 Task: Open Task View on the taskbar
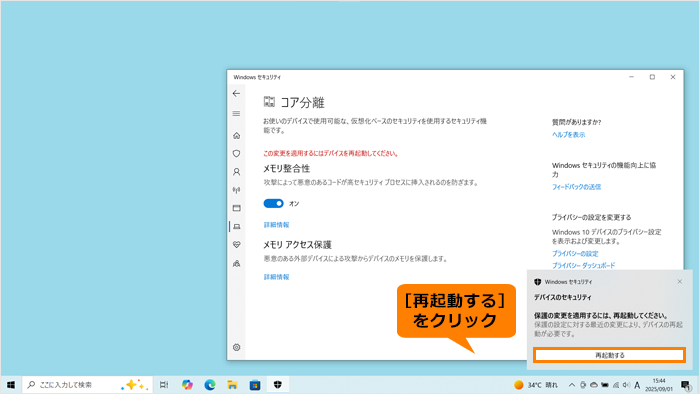pos(164,385)
